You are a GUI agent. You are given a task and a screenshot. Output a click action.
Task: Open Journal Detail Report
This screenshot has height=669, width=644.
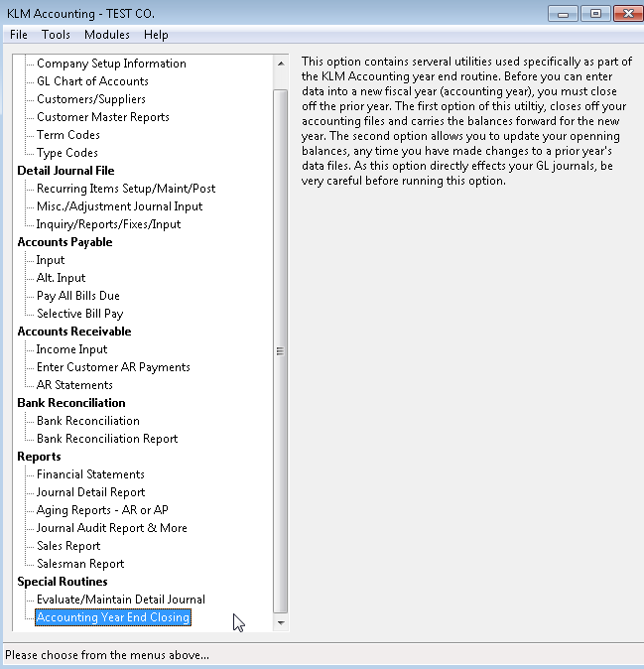91,492
